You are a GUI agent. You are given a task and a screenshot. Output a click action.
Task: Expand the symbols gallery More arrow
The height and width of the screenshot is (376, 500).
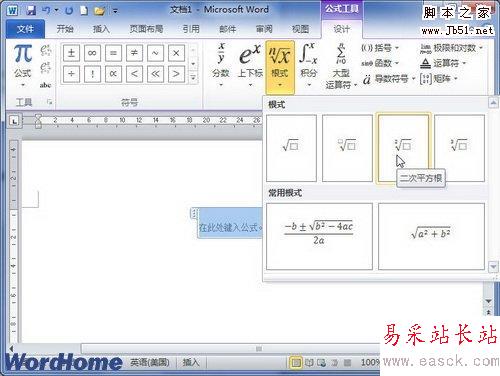(x=193, y=78)
